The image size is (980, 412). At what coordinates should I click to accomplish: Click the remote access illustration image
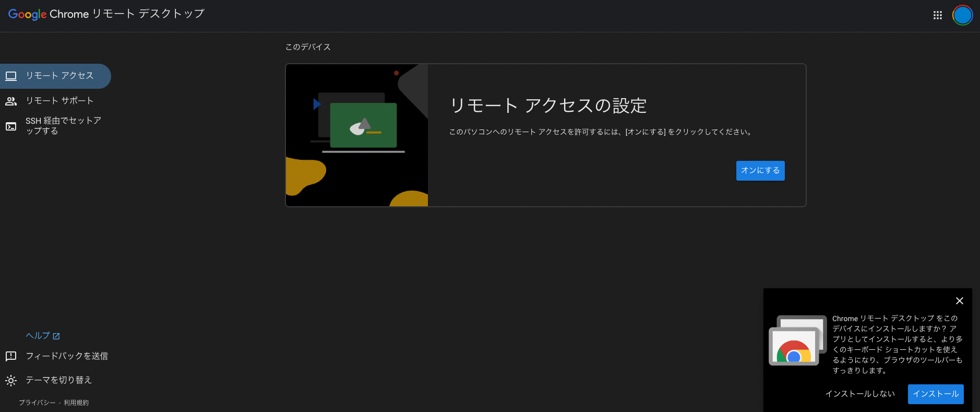click(x=357, y=135)
